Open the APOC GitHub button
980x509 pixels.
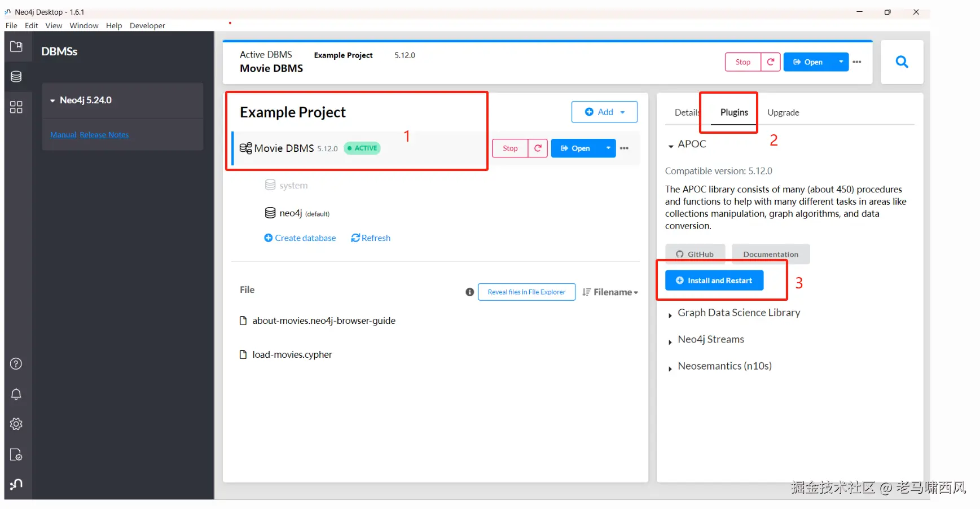tap(695, 254)
